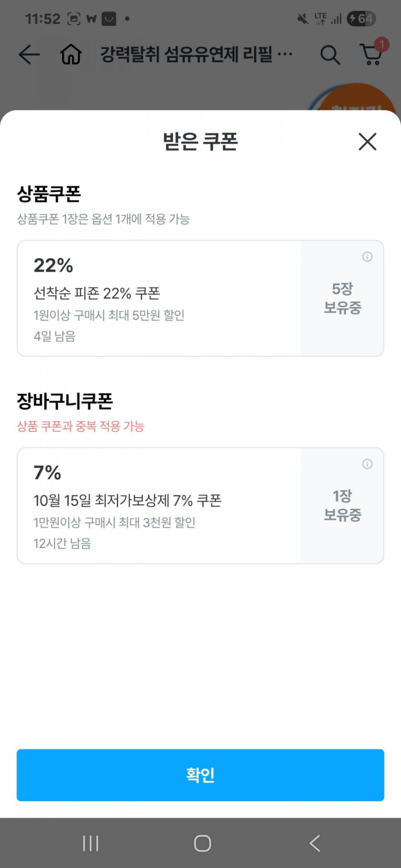This screenshot has height=868, width=401.
Task: Select the 최저가보상제 7% 쿠폰 card
Action: (x=158, y=506)
